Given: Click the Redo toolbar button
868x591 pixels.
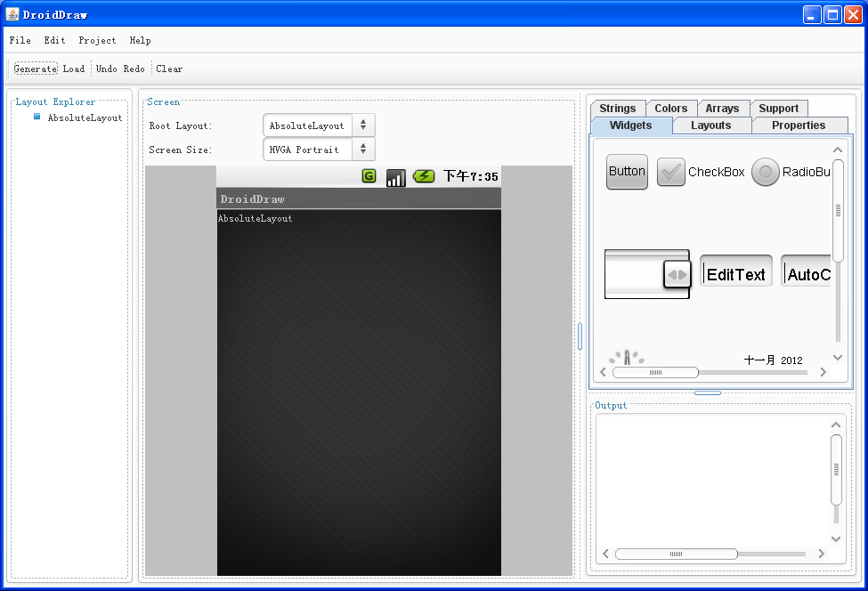Looking at the screenshot, I should (x=134, y=69).
